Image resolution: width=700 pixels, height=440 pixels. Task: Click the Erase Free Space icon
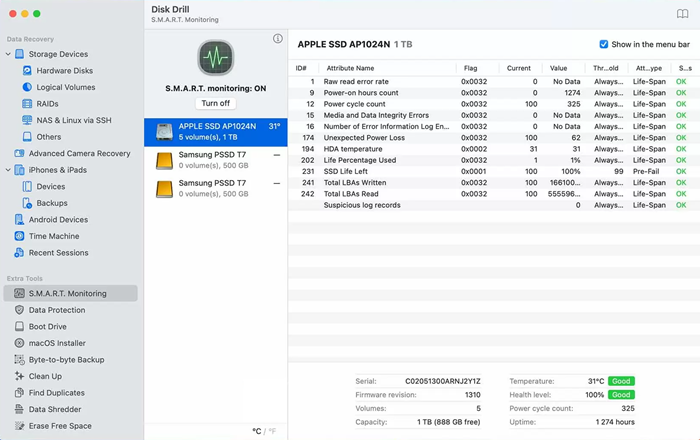pyautogui.click(x=19, y=425)
